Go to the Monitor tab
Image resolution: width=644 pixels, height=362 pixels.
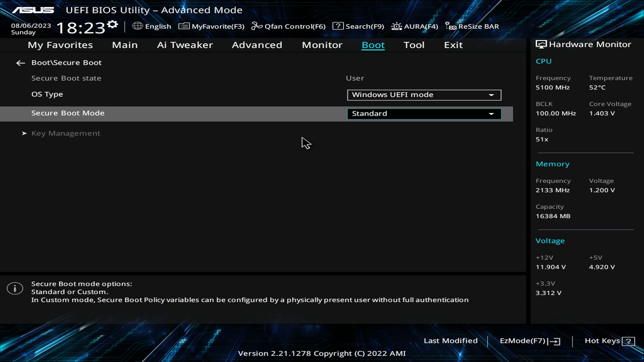[322, 45]
